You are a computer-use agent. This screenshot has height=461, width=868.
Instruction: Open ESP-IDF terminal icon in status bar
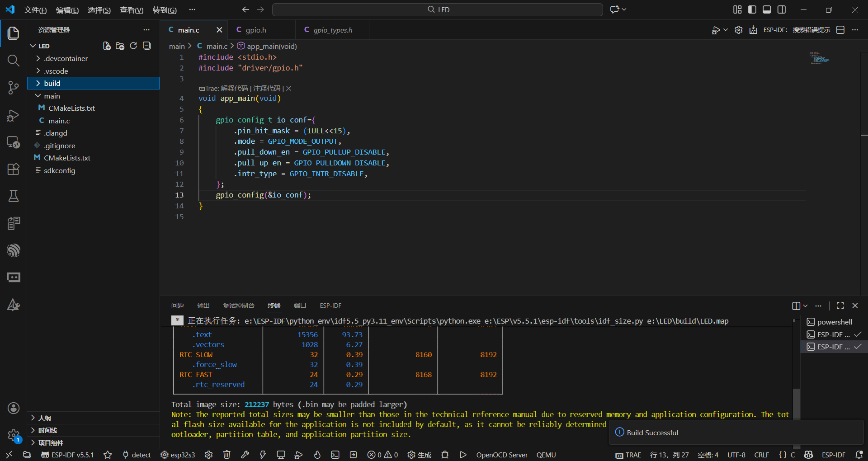(335, 455)
